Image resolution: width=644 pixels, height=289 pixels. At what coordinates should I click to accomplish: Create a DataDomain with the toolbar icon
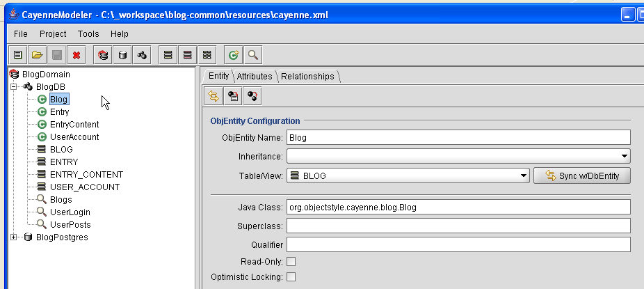click(103, 55)
